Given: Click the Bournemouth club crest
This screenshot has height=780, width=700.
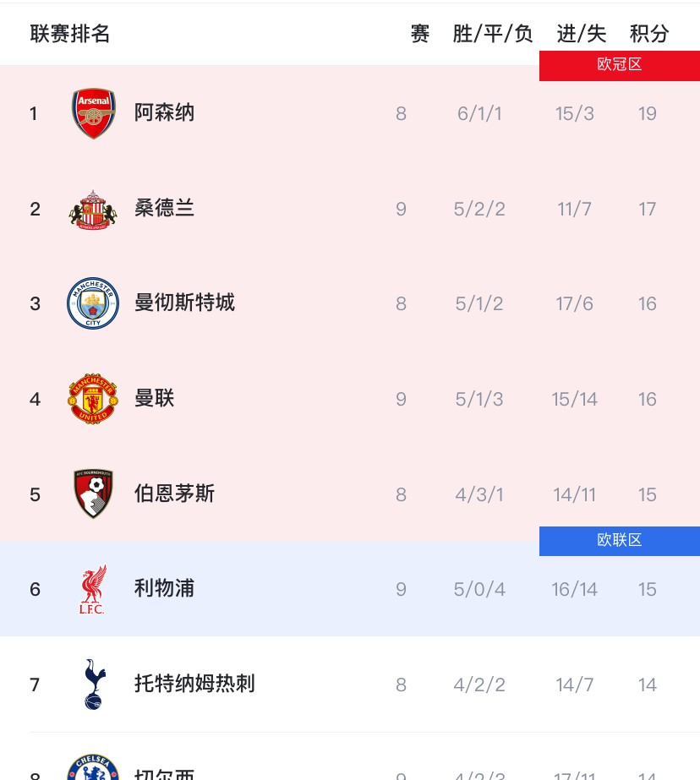Looking at the screenshot, I should pos(93,494).
